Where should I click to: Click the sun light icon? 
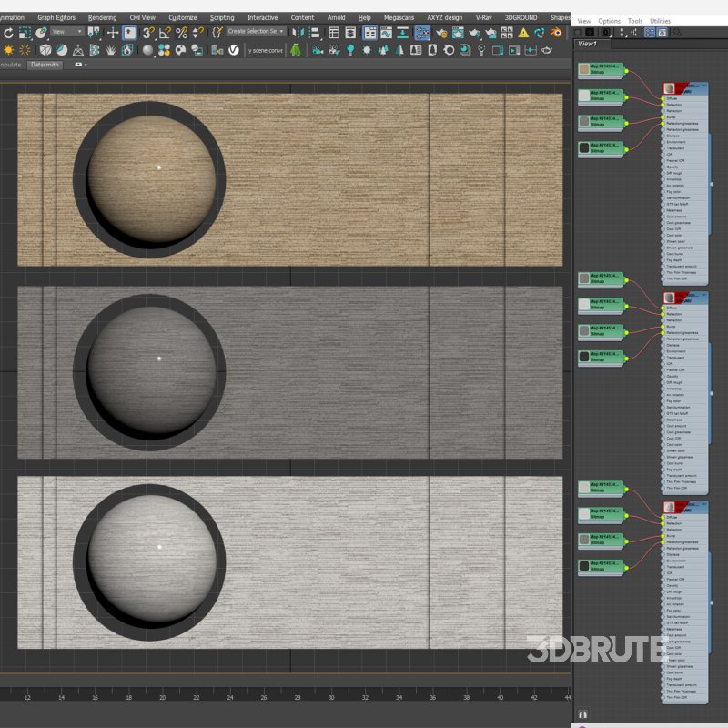(x=8, y=50)
